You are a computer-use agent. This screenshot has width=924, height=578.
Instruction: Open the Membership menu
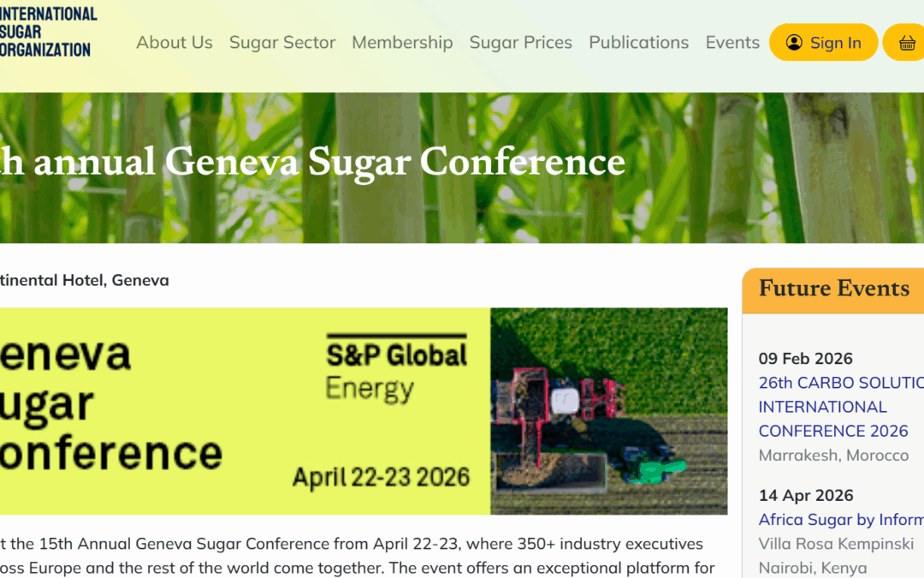coord(402,42)
